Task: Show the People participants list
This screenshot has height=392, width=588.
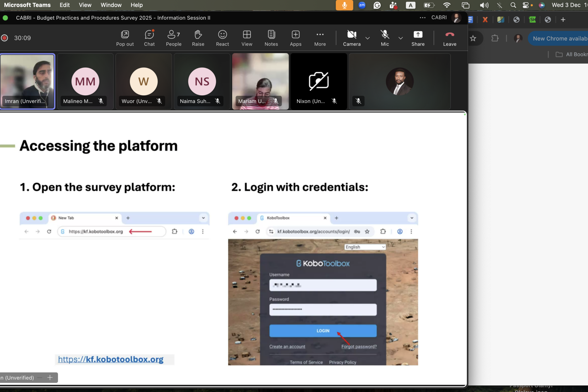Action: pos(173,38)
